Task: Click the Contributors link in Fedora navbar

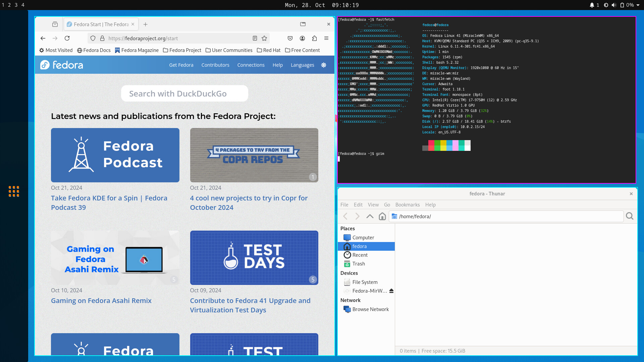Action: coord(215,65)
